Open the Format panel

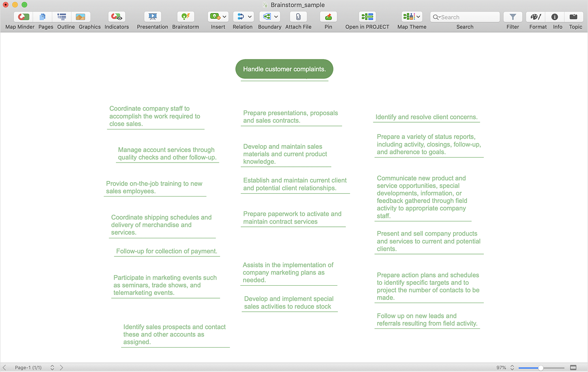click(536, 17)
